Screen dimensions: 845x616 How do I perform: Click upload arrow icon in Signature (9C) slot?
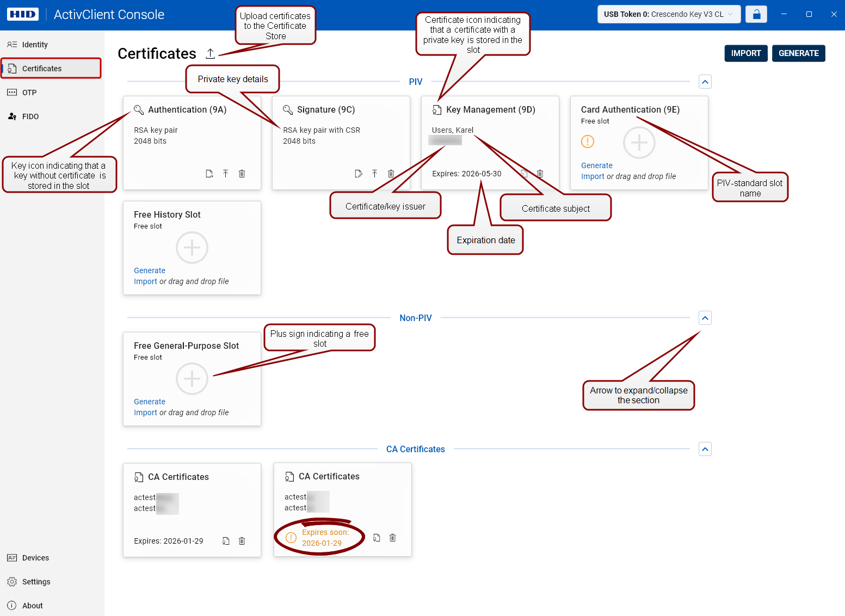(374, 174)
